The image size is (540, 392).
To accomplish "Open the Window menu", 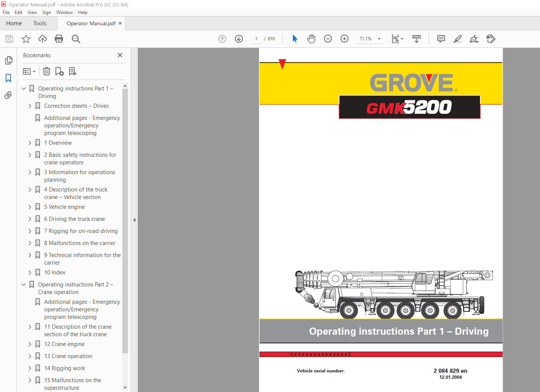I will 65,12.
